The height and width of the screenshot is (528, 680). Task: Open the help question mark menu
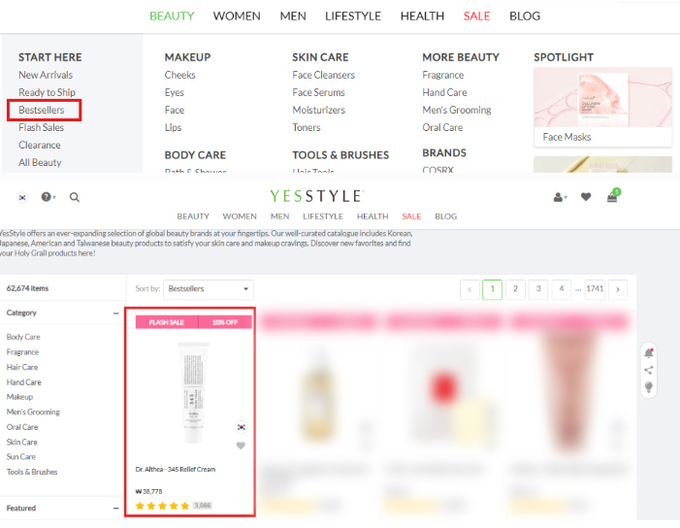click(x=48, y=197)
